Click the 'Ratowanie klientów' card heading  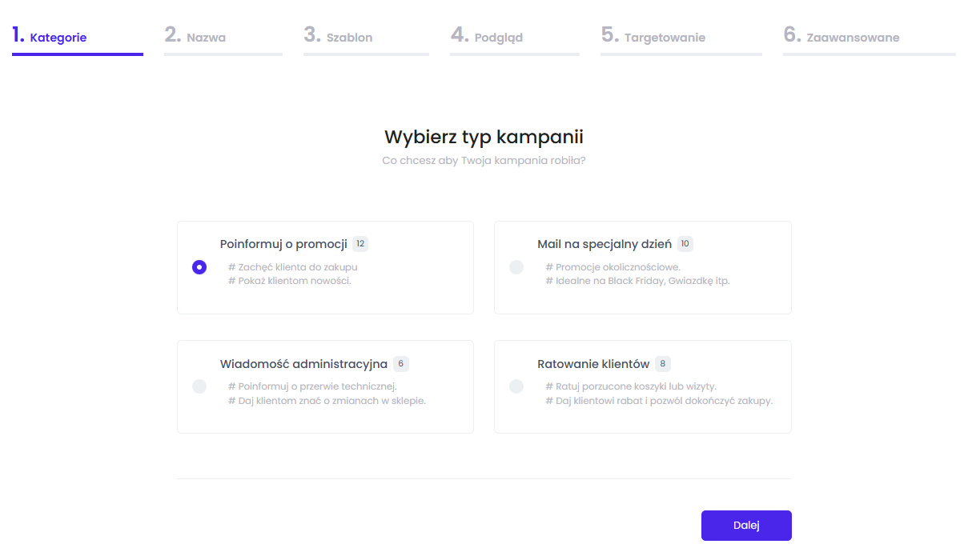pos(593,364)
